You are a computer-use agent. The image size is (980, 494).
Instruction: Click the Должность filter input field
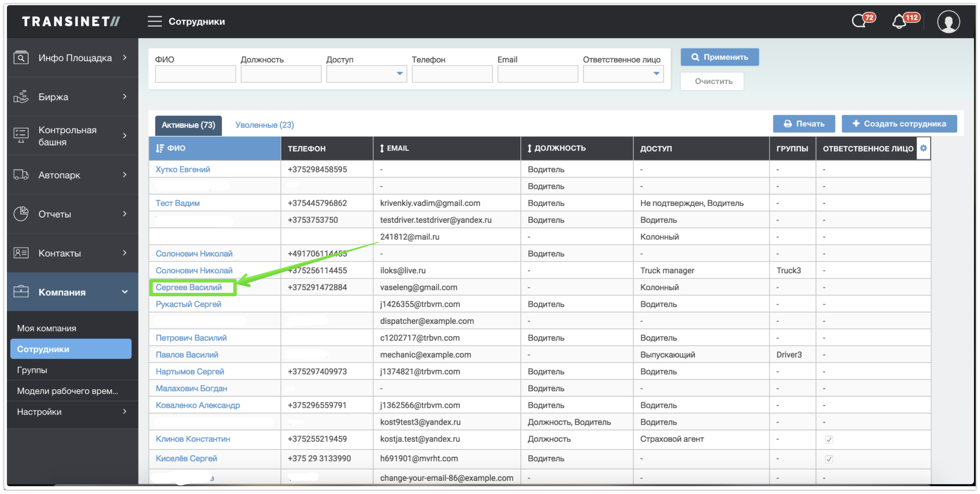click(281, 74)
